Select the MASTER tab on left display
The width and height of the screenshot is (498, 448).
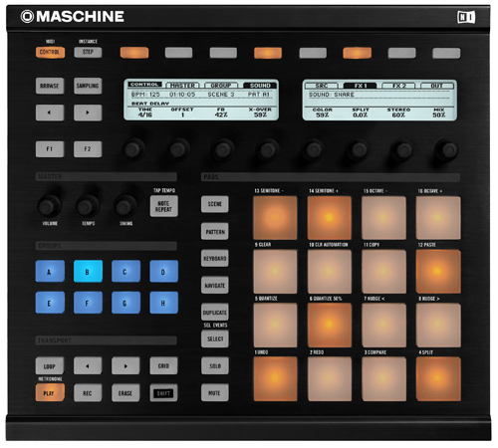[x=182, y=86]
